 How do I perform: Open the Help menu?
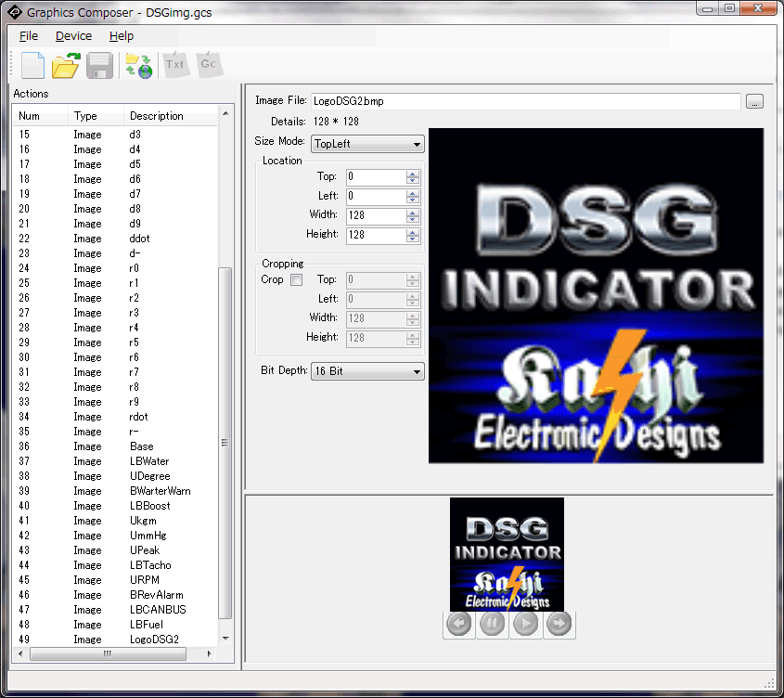tap(122, 36)
